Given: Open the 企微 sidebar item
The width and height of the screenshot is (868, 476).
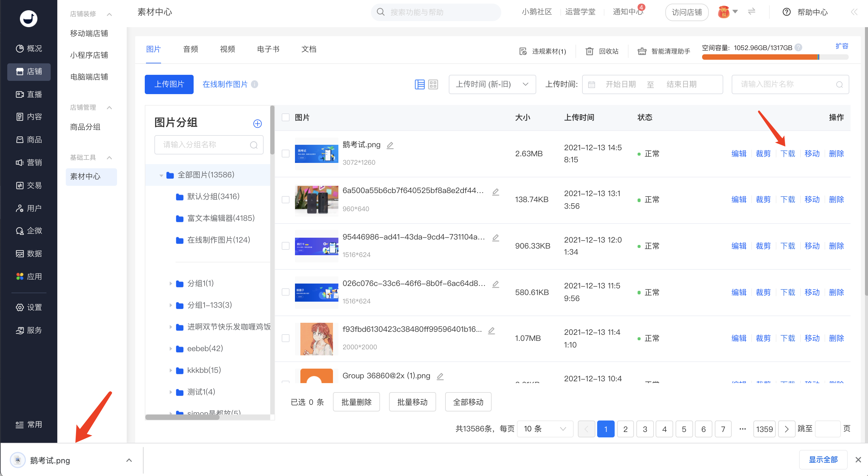Looking at the screenshot, I should click(29, 230).
